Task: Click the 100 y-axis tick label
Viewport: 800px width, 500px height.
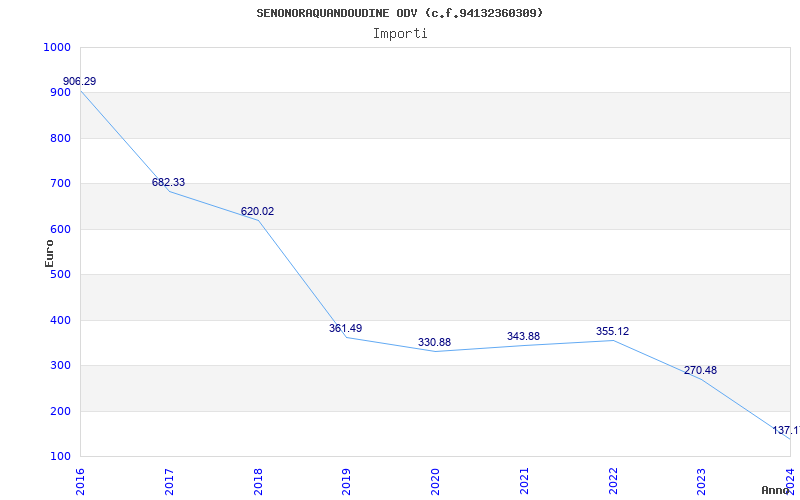Action: pos(60,457)
